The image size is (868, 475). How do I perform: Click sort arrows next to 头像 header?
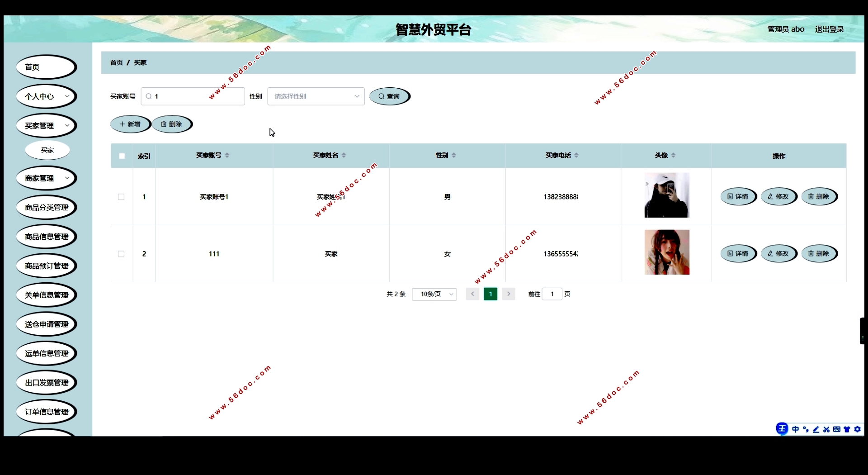coord(673,155)
